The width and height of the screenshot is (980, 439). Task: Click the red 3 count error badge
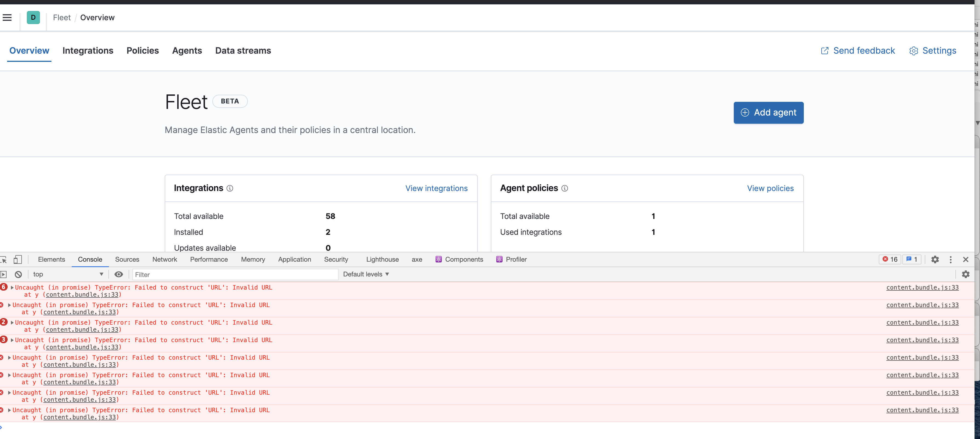point(4,340)
